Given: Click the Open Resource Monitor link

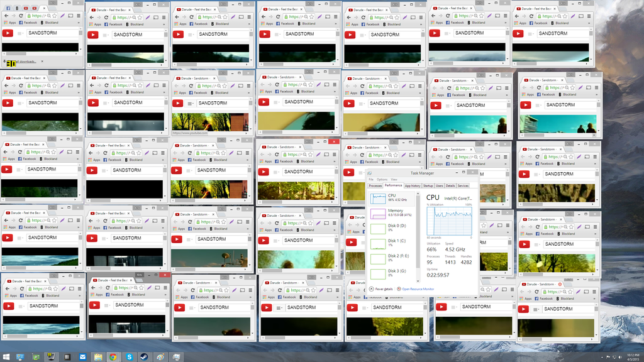Looking at the screenshot, I should 418,288.
